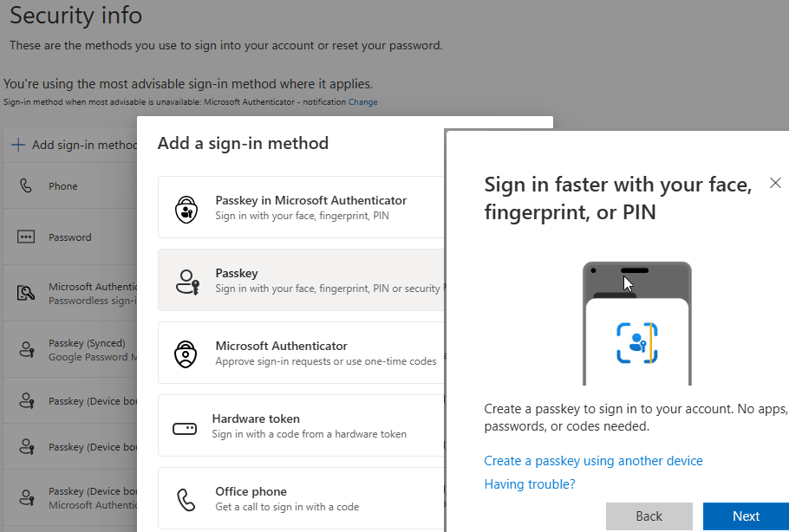Select Microsoft Authenticator approve requests option
Viewport: 789px width, 532px height.
[301, 353]
